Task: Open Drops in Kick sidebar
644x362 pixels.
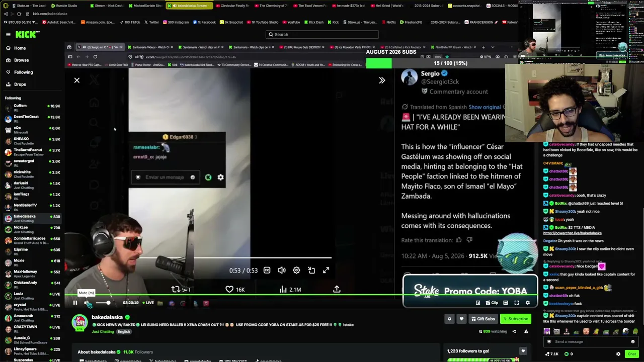Action: (20, 84)
